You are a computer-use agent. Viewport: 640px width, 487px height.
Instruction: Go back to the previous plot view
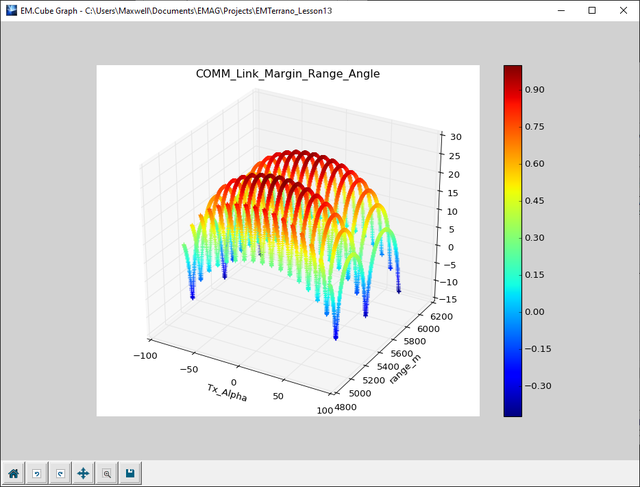tap(36, 474)
